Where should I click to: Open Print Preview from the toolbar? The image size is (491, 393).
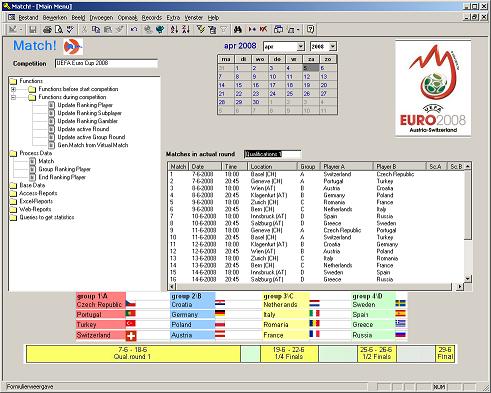[x=59, y=30]
